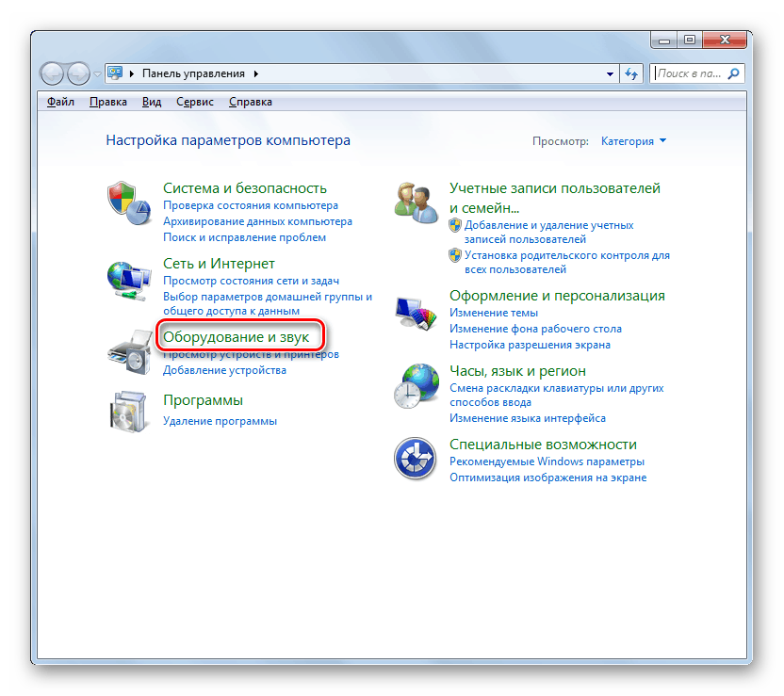Click the Ease of Access blue icon
The width and height of the screenshot is (784, 696).
[x=416, y=459]
